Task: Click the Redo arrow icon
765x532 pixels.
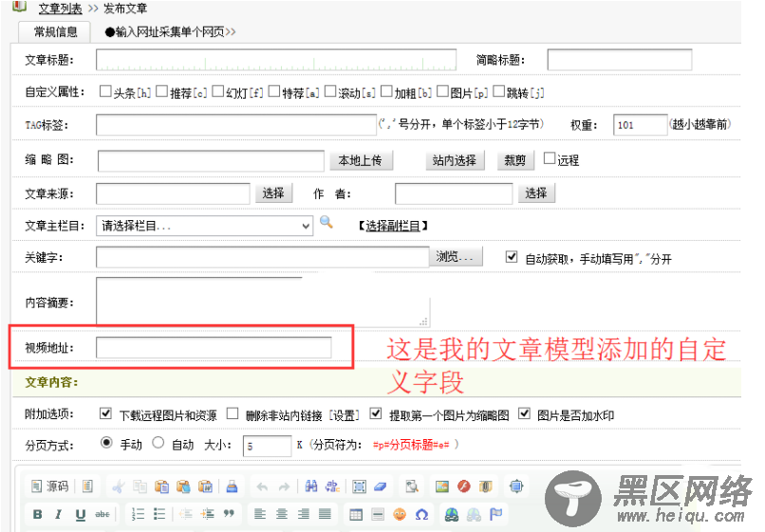Action: pyautogui.click(x=284, y=486)
